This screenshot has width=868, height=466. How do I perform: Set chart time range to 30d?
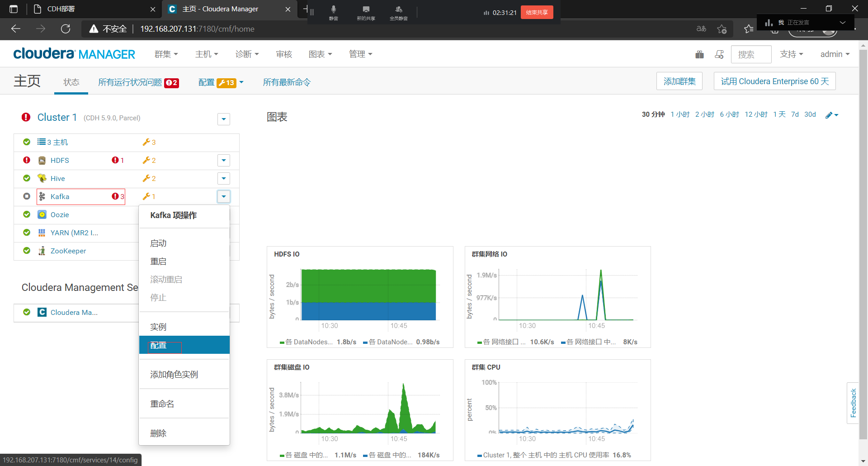coord(810,114)
